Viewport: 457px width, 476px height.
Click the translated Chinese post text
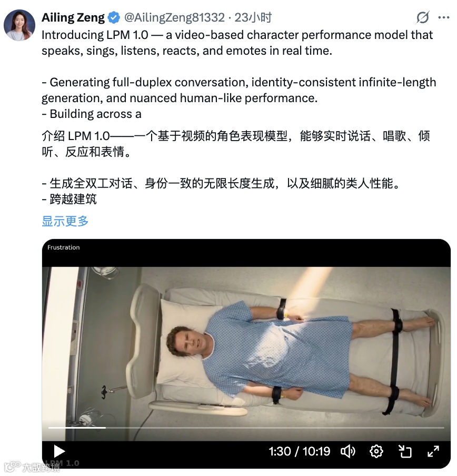[235, 167]
